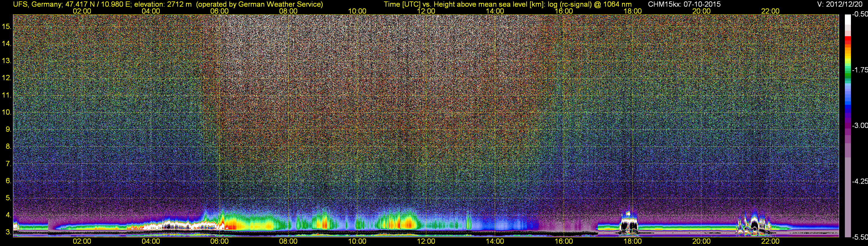Image resolution: width=868 pixels, height=246 pixels.
Task: Click the 12:00 label on the top time axis
Action: coord(426,11)
